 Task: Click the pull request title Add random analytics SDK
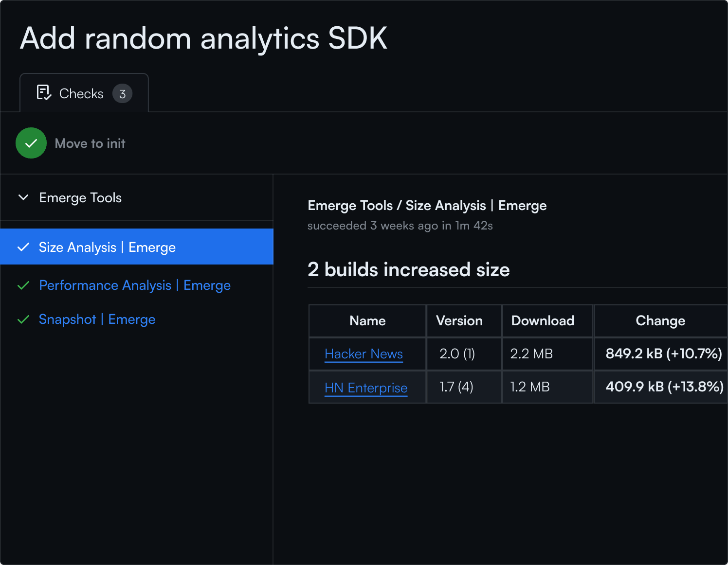(203, 39)
